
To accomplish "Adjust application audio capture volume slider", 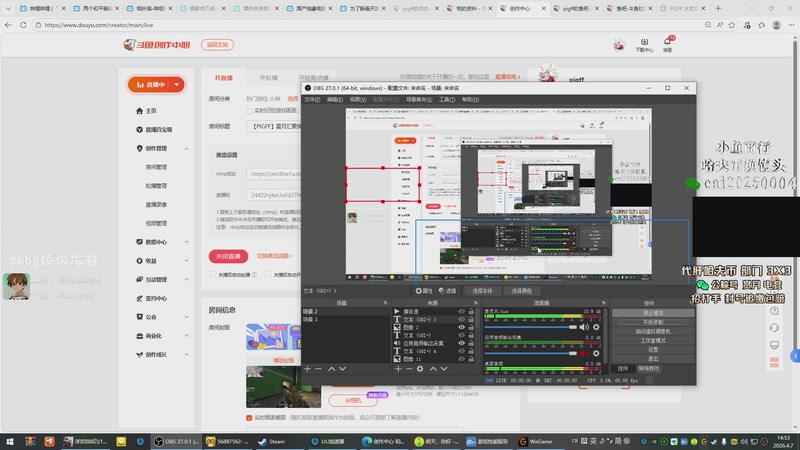I will [x=531, y=353].
